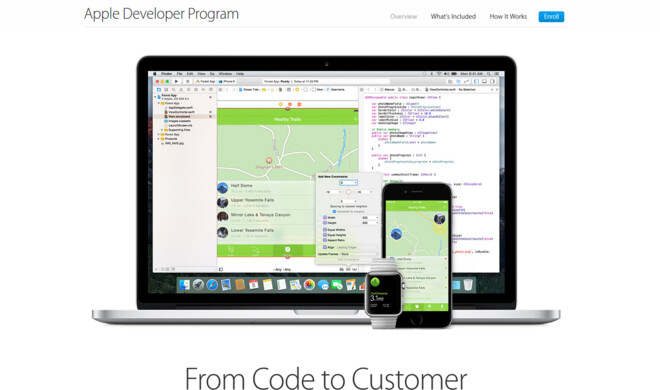Screen dimensions: 660x390
Task: Open the Edit menu in the Mac menu bar
Action: 190,74
